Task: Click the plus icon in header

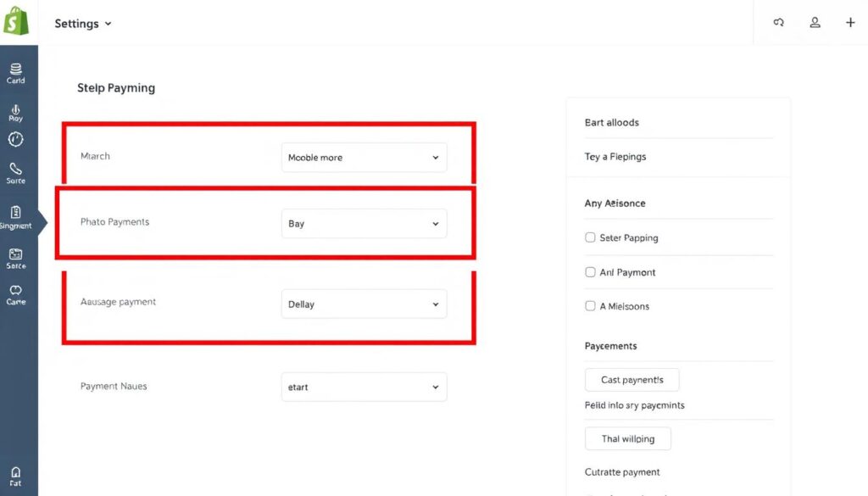Action: click(850, 23)
